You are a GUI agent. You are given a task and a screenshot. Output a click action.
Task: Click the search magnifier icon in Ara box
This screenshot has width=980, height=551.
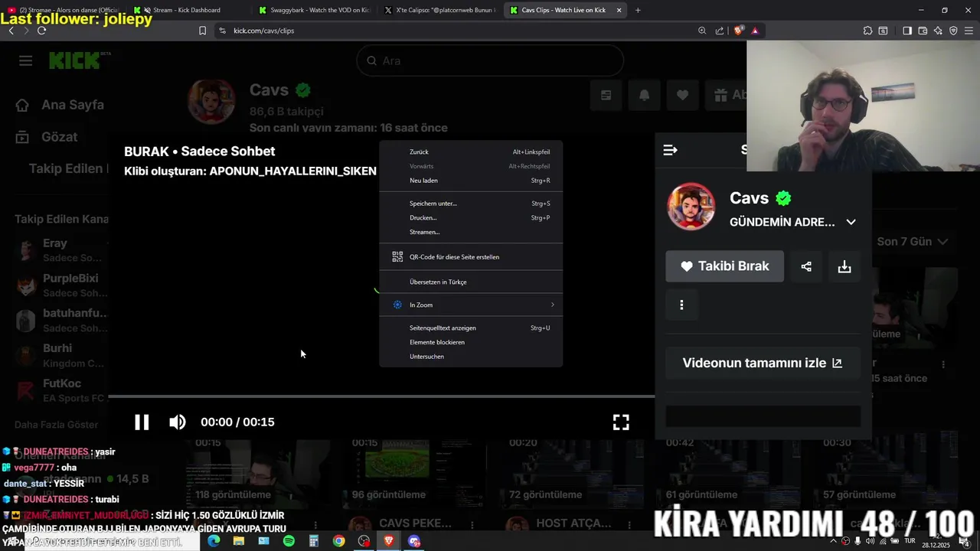tap(371, 60)
